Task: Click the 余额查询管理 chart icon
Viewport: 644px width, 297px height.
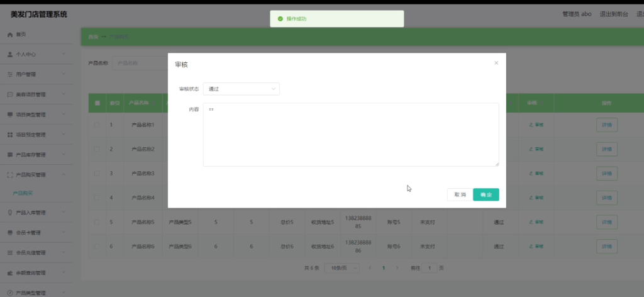Action: pos(10,273)
